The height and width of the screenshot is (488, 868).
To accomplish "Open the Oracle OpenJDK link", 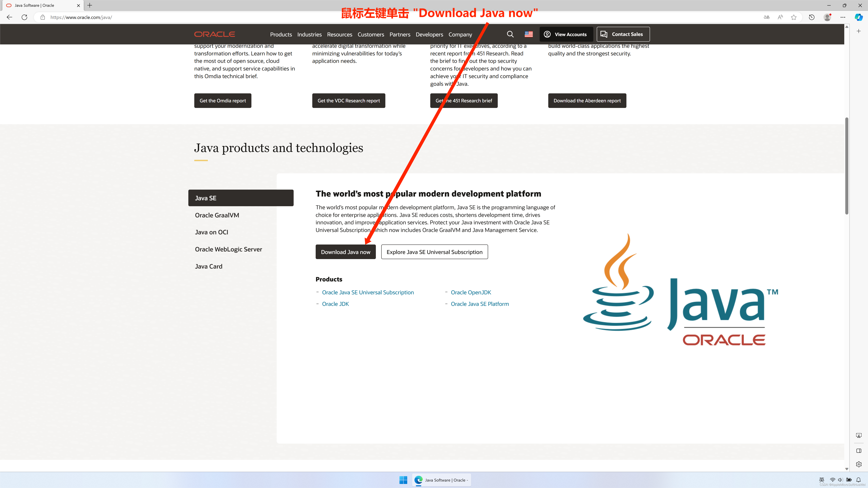I will [471, 292].
